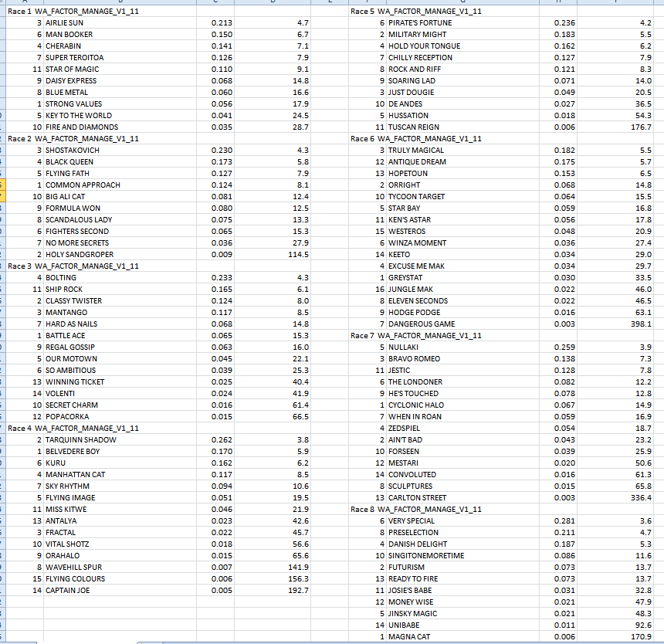664x644 pixels.
Task: Click the highlighted row header beside COMMON APPROACH
Action: [2, 185]
